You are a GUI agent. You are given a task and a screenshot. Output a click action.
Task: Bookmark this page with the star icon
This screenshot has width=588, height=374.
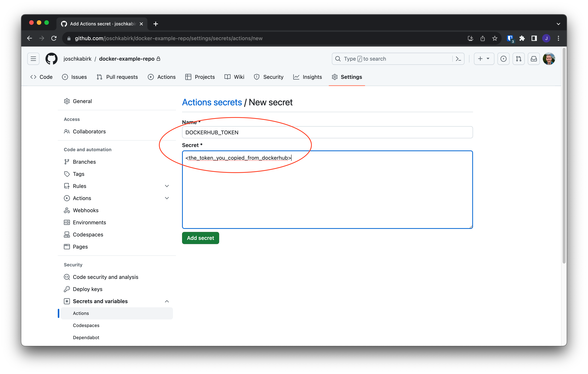[495, 38]
